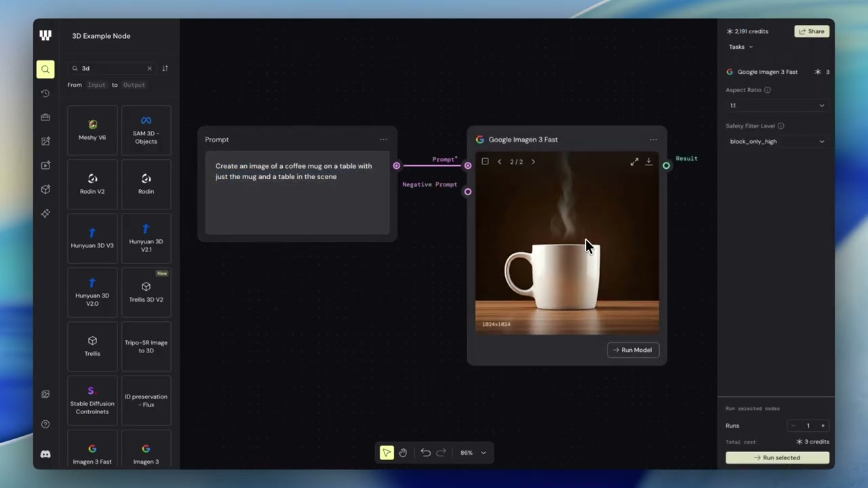The height and width of the screenshot is (488, 868).
Task: Add the Meshy V6 node
Action: [92, 130]
